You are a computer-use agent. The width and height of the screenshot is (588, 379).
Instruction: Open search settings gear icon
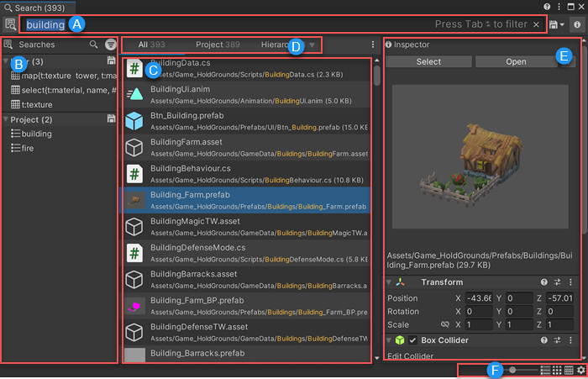(x=580, y=370)
